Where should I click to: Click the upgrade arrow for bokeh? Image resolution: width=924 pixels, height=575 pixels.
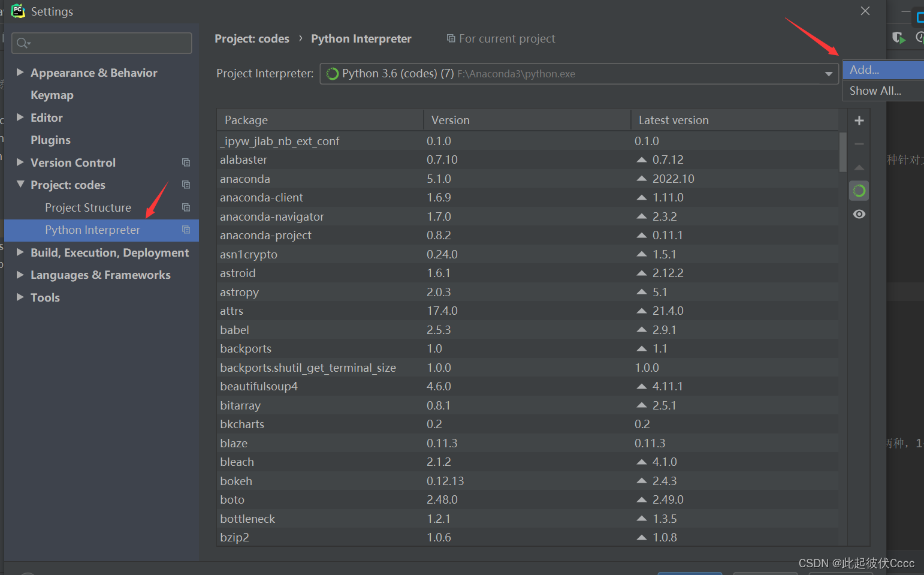[642, 481]
